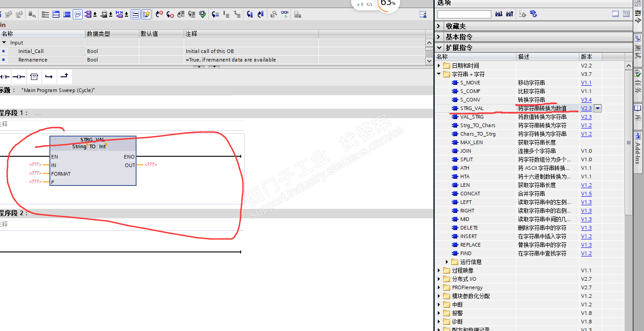
Task: Click the coil icon in LAD toolbar
Action: coord(19,76)
